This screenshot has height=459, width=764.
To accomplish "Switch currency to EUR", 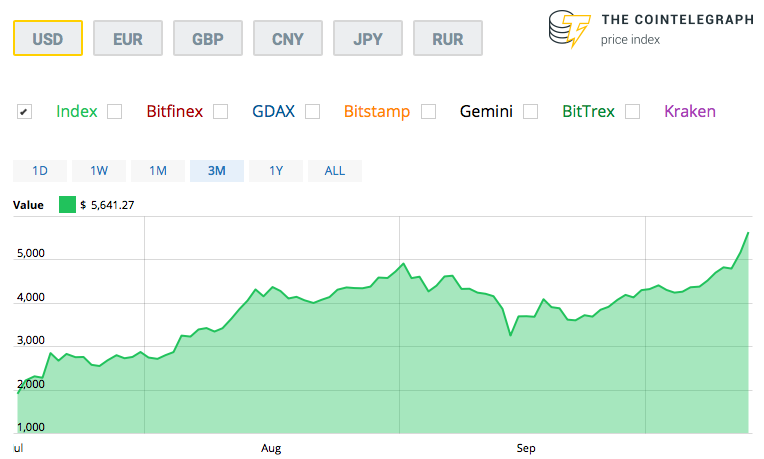I will (x=128, y=38).
